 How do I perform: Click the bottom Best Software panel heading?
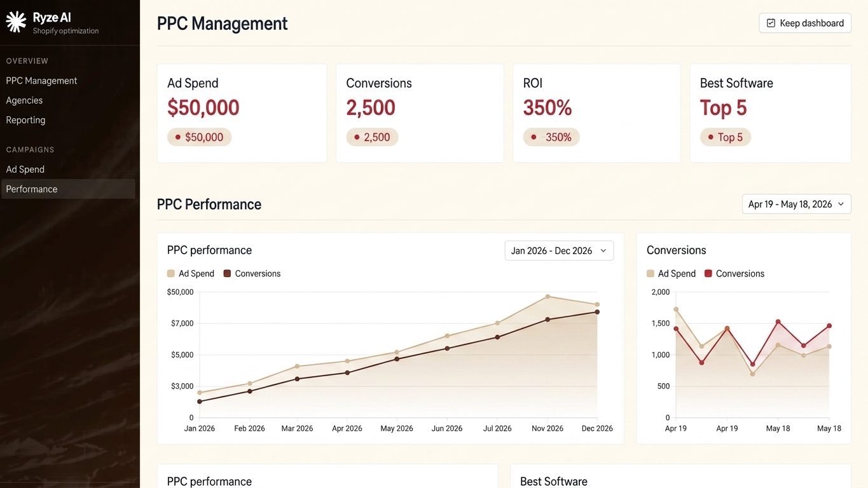(554, 482)
